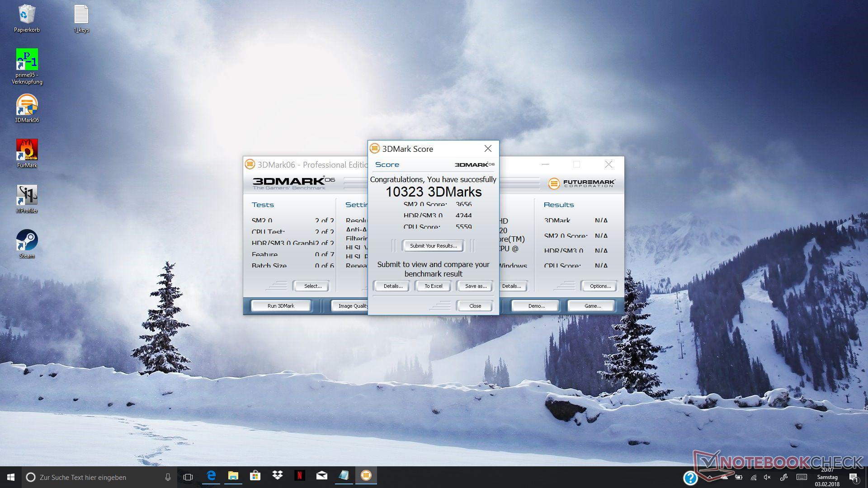Open the notepad-like app in taskbar

(344, 476)
